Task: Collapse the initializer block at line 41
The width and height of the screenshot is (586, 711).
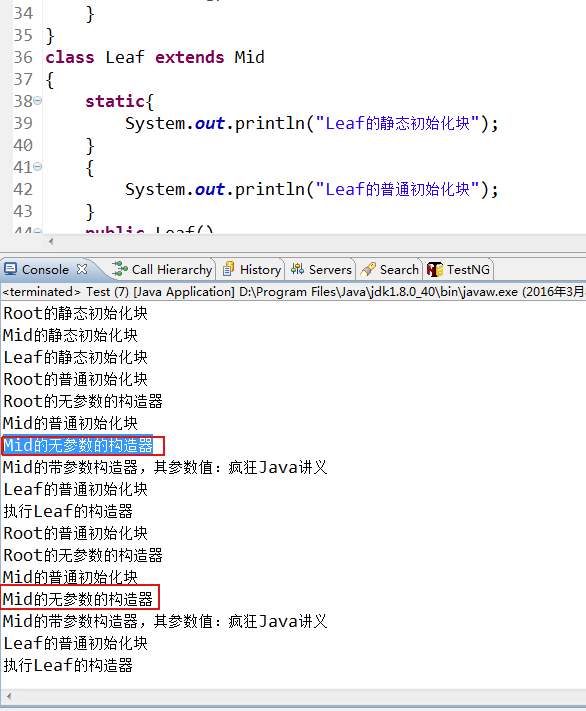Action: (38, 167)
